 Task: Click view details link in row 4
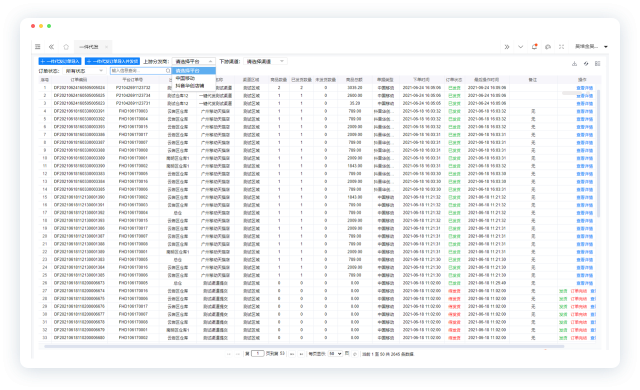pos(584,111)
